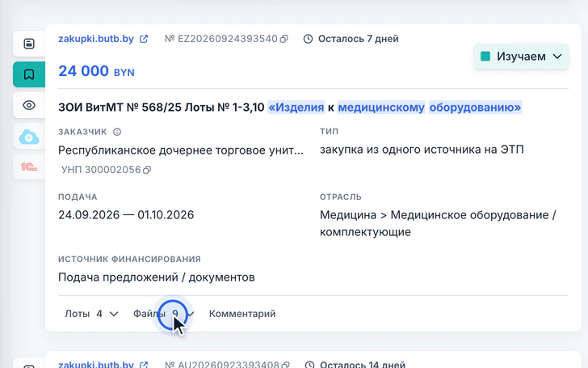Click the clock icon beside Осталось 7 дней
588x368 pixels.
[308, 39]
